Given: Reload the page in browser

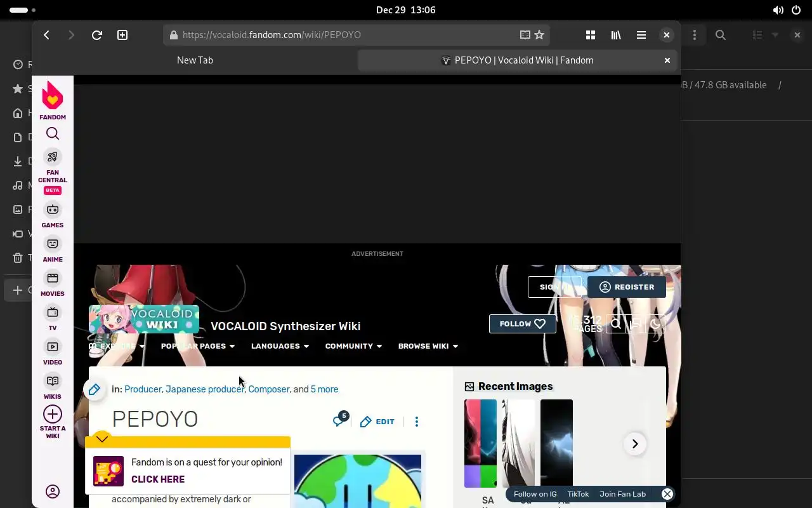Looking at the screenshot, I should [97, 35].
